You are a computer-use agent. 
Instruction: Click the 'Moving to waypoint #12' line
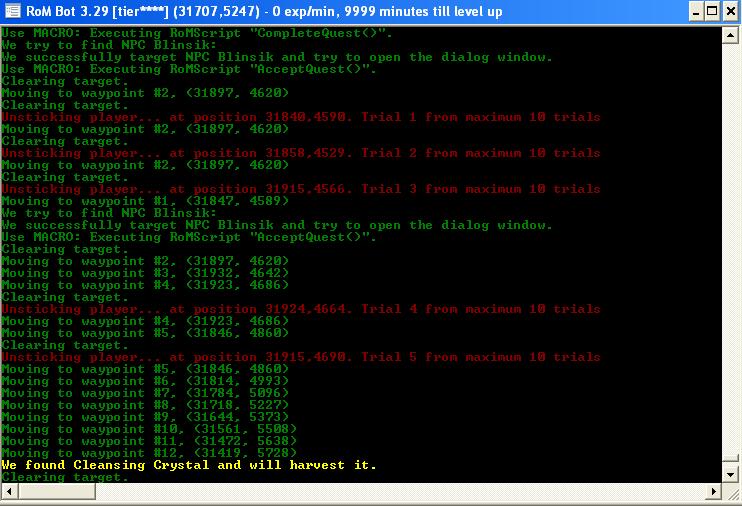[x=149, y=453]
